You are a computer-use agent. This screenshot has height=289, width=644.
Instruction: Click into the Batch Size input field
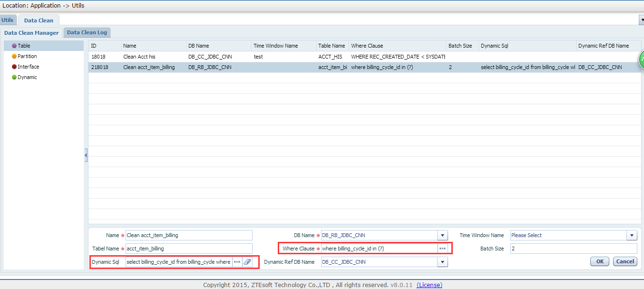574,249
